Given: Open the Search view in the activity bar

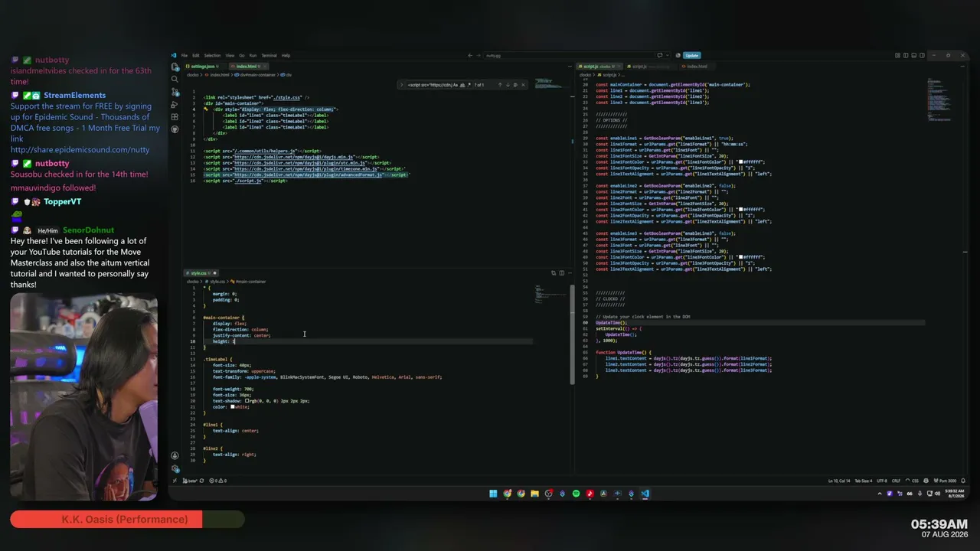Looking at the screenshot, I should [175, 79].
